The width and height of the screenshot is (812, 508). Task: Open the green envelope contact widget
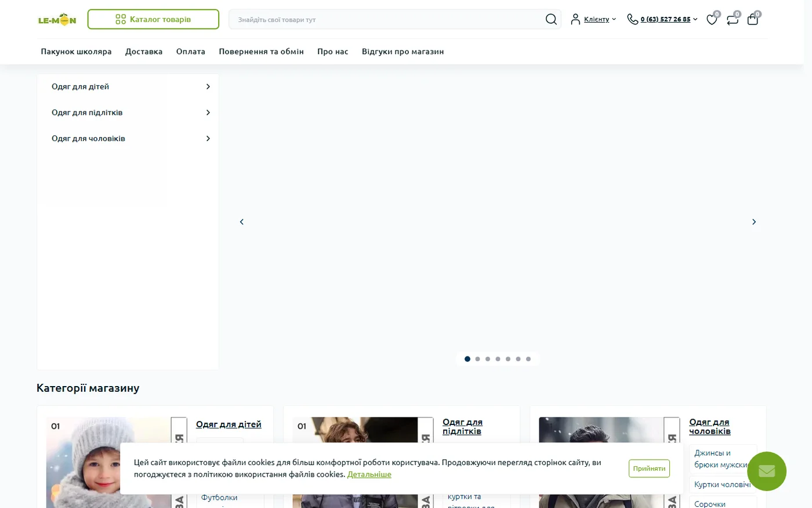click(767, 471)
